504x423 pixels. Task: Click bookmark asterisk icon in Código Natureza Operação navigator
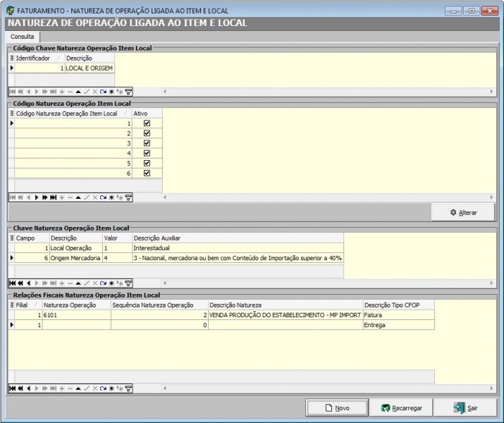click(111, 197)
